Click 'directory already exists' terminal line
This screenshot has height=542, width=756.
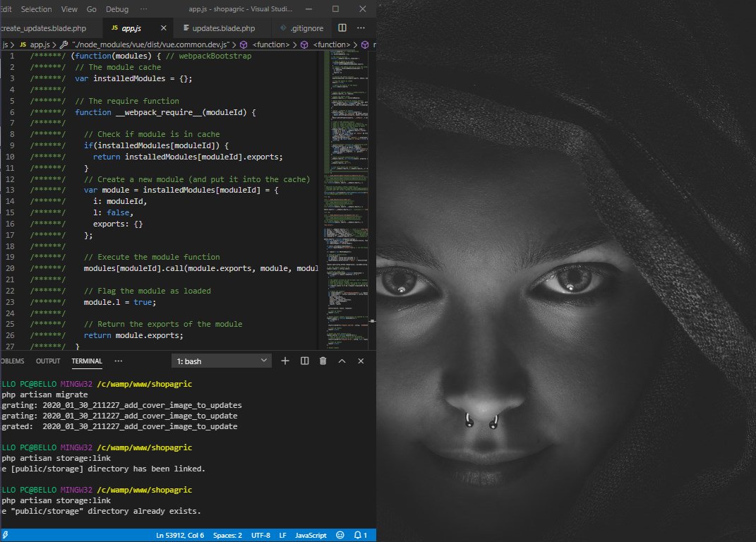(x=101, y=511)
